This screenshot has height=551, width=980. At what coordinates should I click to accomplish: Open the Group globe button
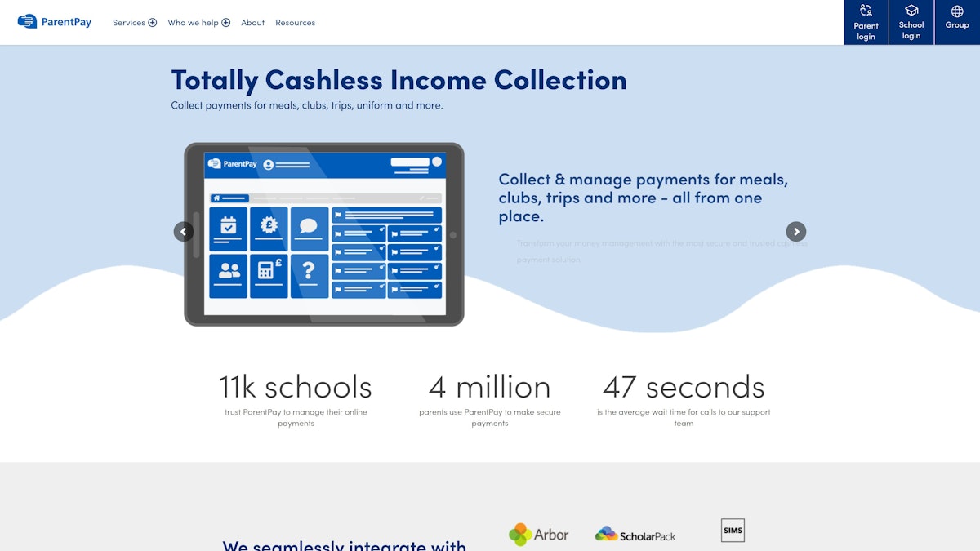(957, 22)
